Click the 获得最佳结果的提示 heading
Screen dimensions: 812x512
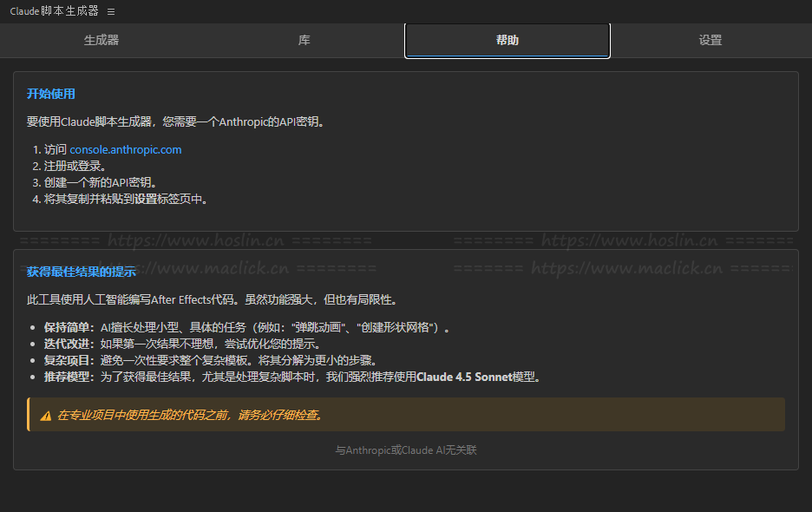click(x=82, y=272)
